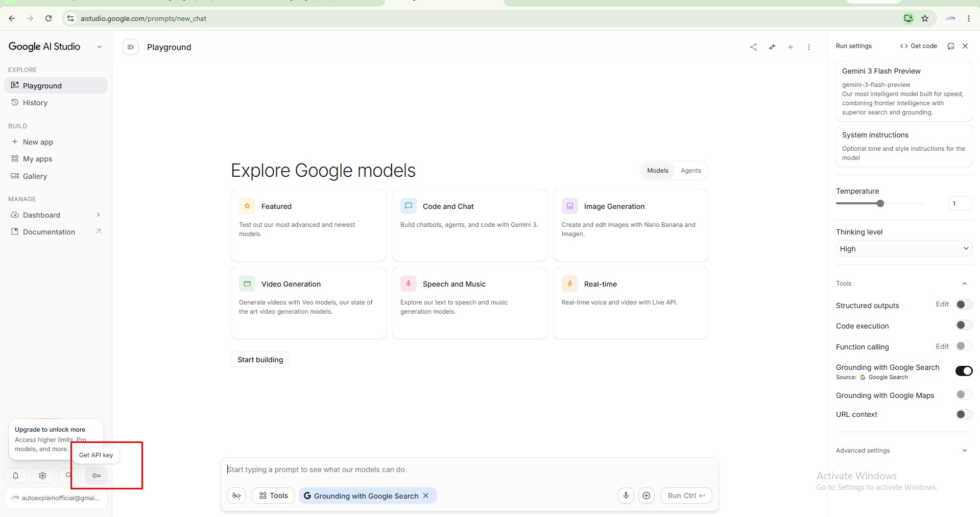Expand Advanced settings section

coord(965,450)
